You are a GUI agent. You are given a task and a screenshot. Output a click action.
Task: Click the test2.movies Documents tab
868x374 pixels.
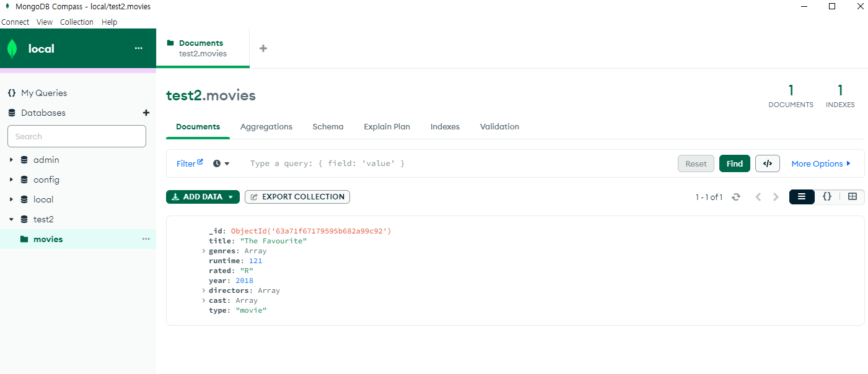point(203,48)
